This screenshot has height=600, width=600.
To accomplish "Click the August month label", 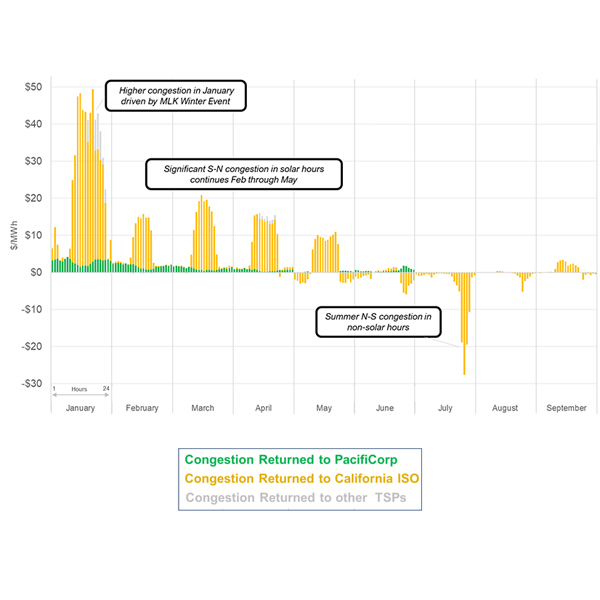I will (505, 408).
